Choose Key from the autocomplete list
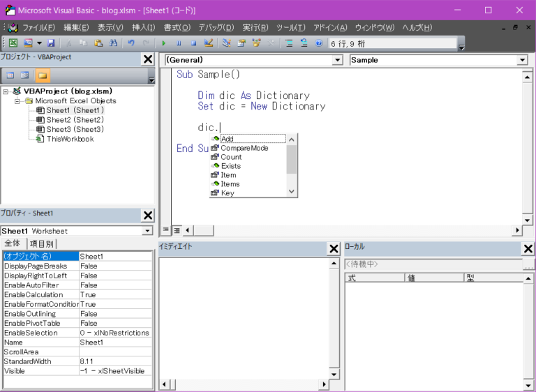The image size is (536, 392). 248,193
